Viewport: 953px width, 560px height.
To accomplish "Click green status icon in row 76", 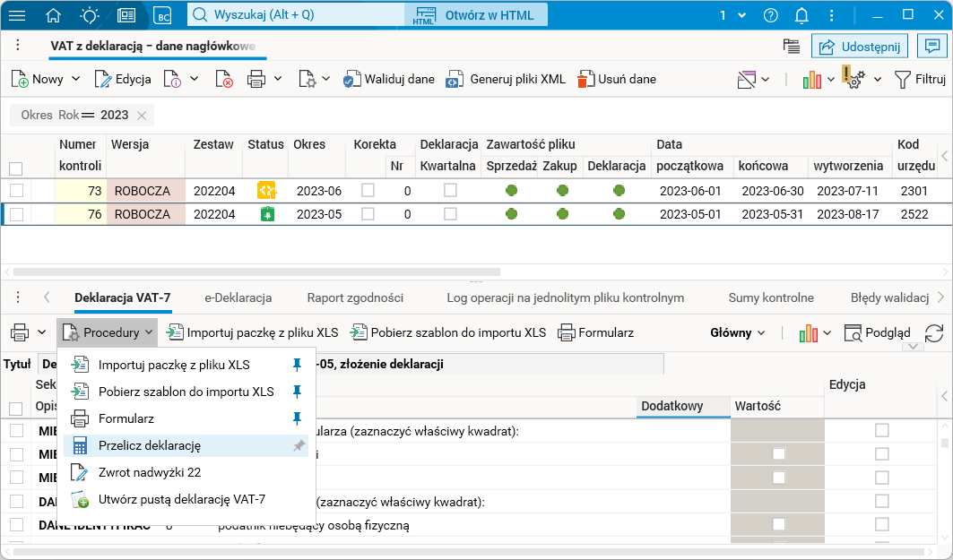I will tap(267, 214).
